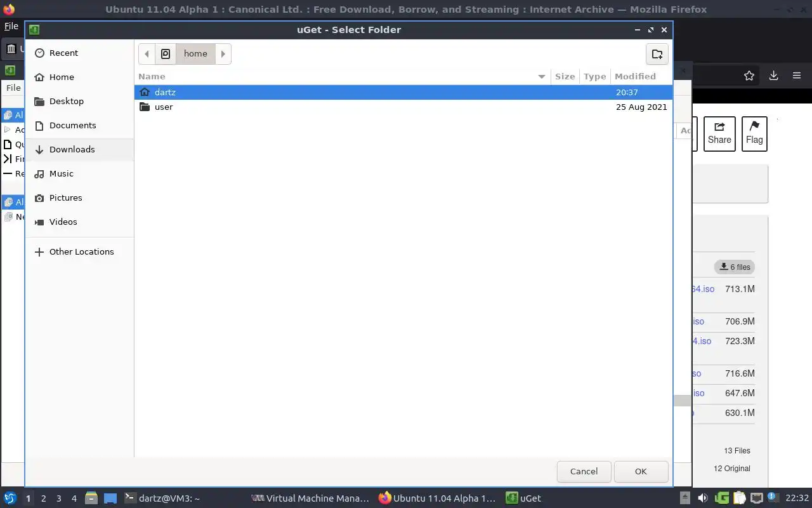Image resolution: width=812 pixels, height=508 pixels.
Task: Switch to Virtual Machine Manager in taskbar
Action: pos(310,498)
